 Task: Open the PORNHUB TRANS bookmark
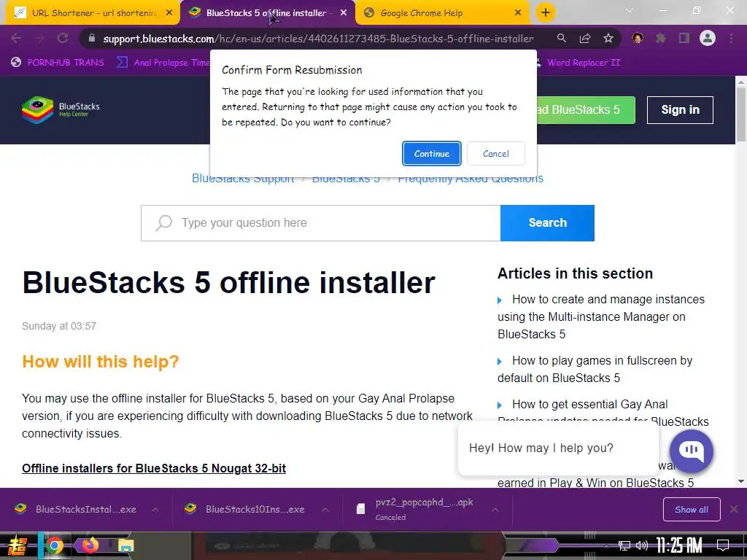pos(58,63)
